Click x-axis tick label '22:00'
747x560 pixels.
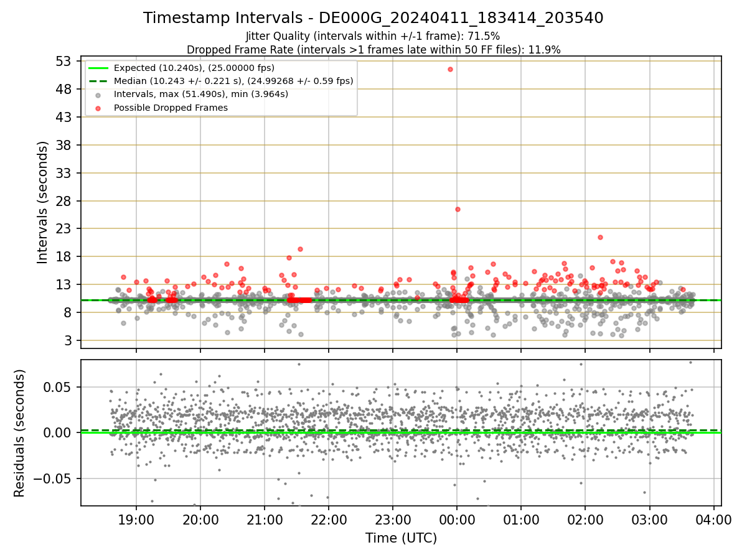pos(329,519)
